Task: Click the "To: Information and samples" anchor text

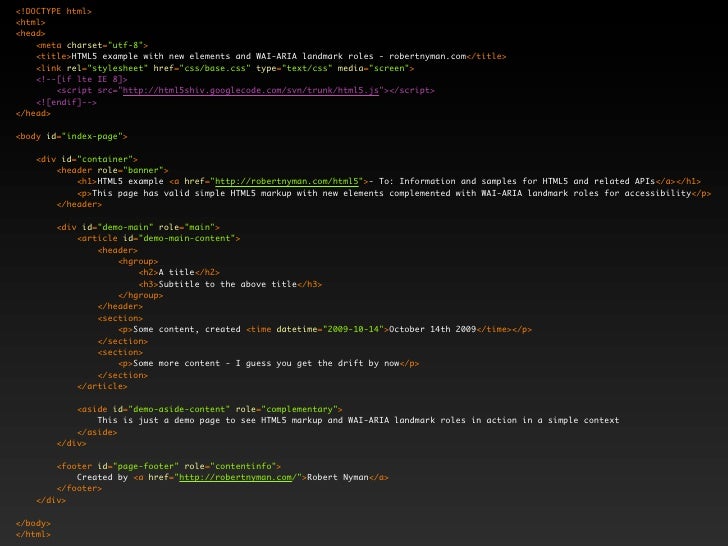Action: [x=512, y=182]
